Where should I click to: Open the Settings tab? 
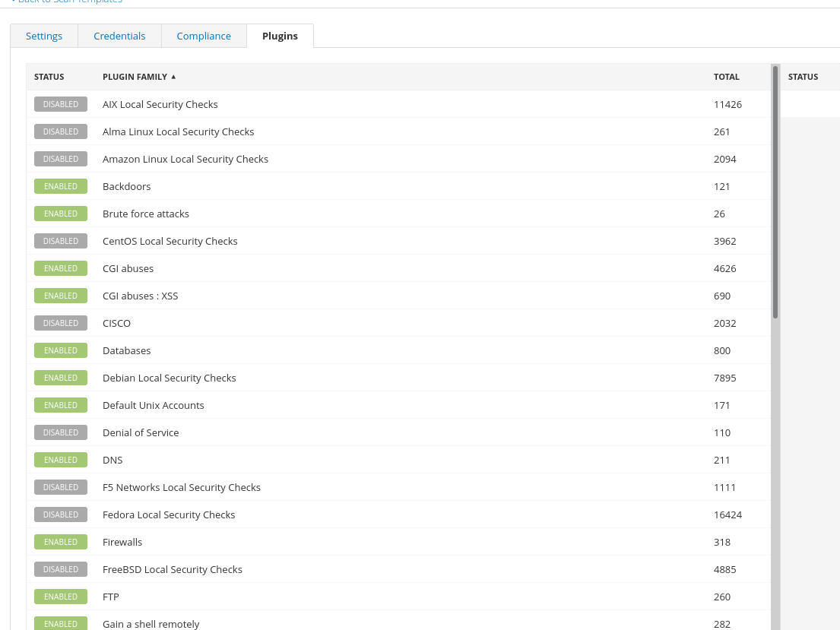[44, 36]
